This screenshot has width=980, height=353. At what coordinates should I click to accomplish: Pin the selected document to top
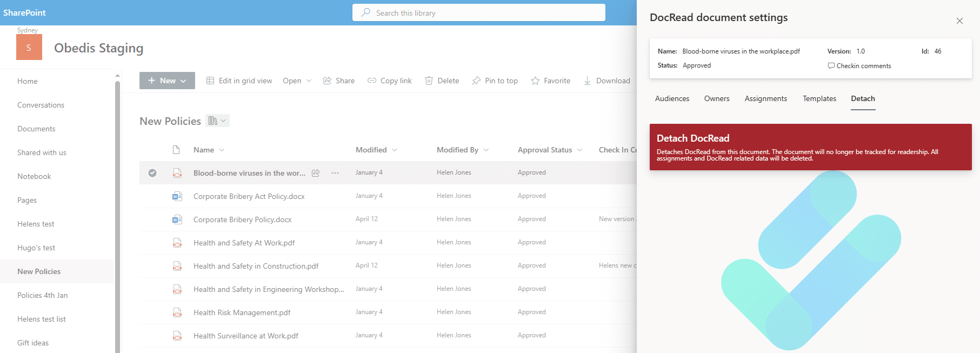[x=495, y=81]
